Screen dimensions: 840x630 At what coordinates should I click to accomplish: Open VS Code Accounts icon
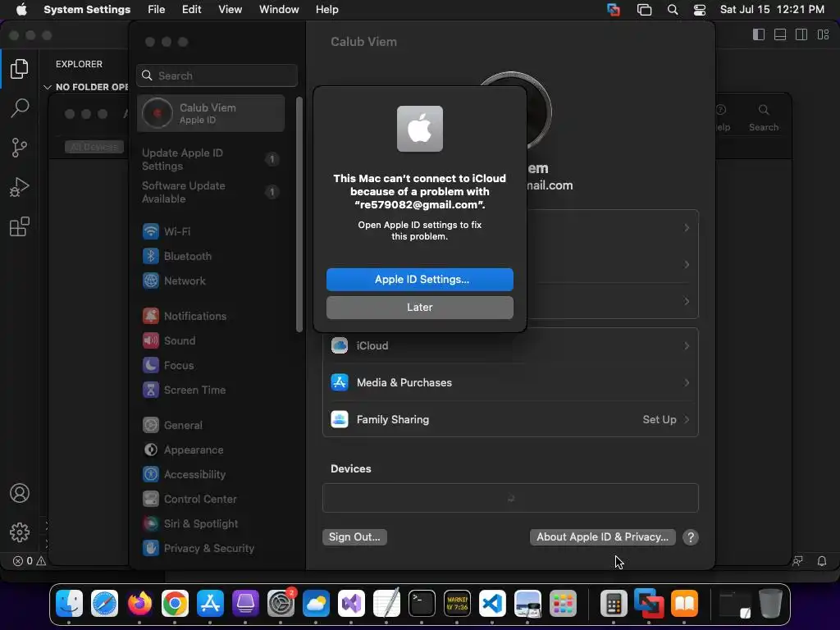(x=20, y=493)
